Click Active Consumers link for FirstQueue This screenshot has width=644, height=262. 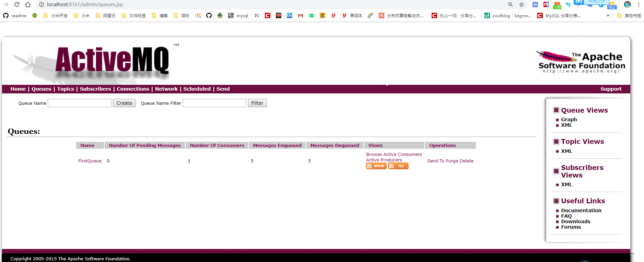point(402,155)
